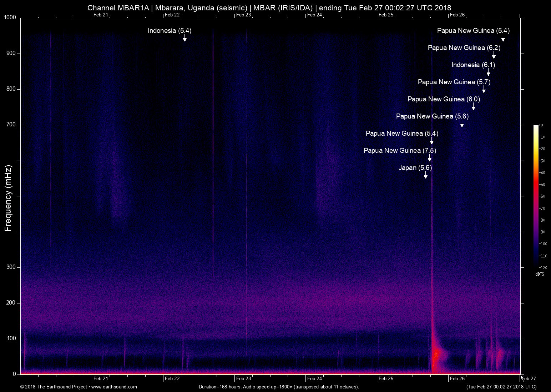The width and height of the screenshot is (551, 392).
Task: Click the Papua New Guinea (6.0) event text
Action: (x=444, y=99)
